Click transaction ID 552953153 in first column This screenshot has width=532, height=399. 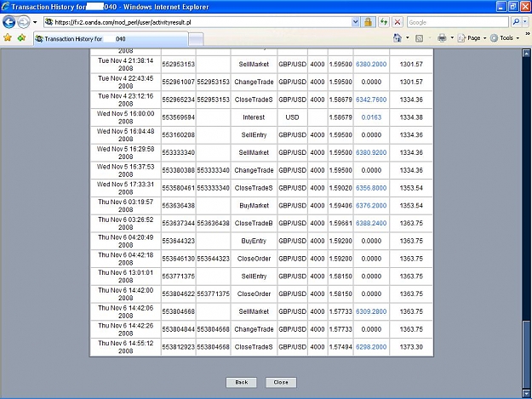point(179,64)
